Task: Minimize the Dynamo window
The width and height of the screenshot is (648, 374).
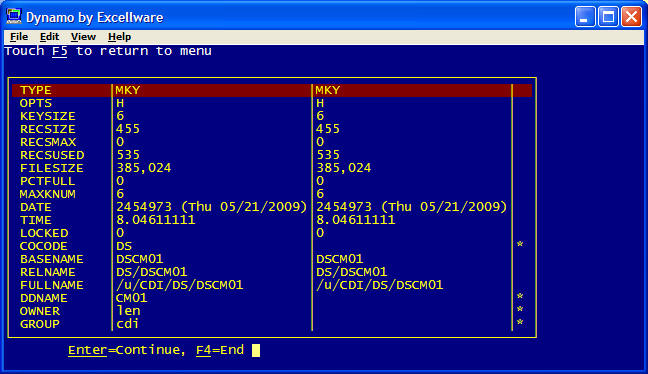Action: click(585, 17)
